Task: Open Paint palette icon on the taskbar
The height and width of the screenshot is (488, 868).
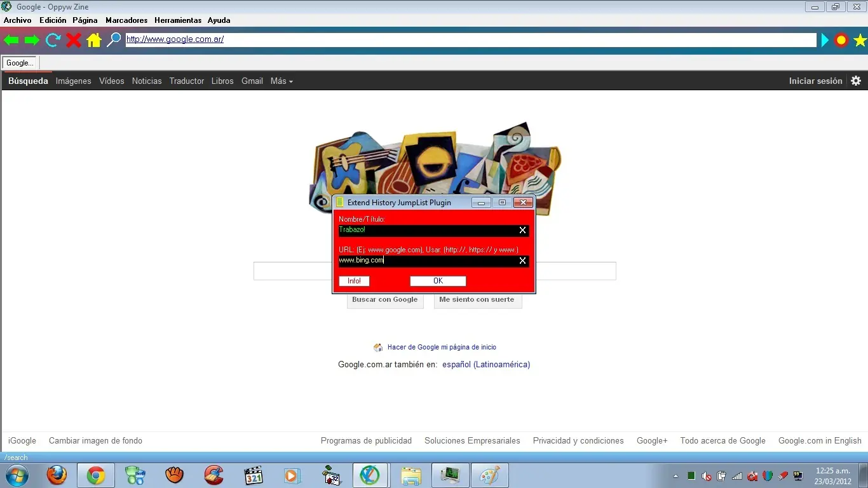Action: pyautogui.click(x=490, y=475)
